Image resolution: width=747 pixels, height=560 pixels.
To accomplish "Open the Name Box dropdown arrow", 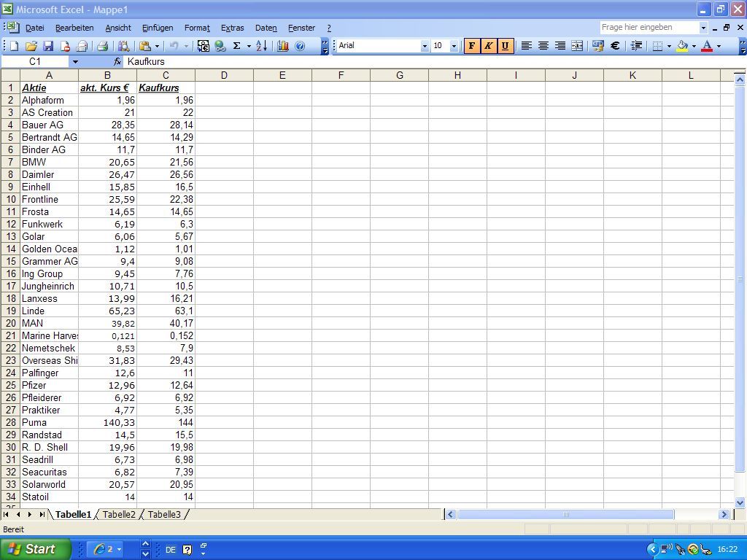I will 75,61.
